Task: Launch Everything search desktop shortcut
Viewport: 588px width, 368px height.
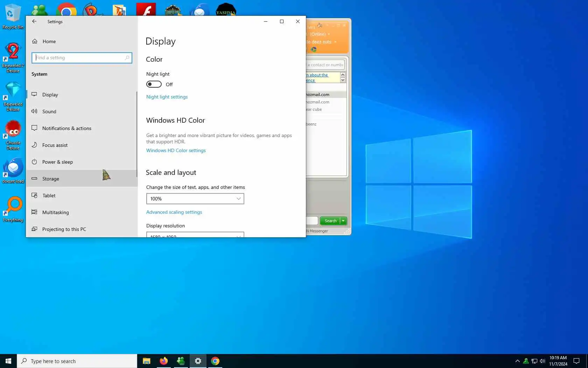Action: (x=13, y=210)
